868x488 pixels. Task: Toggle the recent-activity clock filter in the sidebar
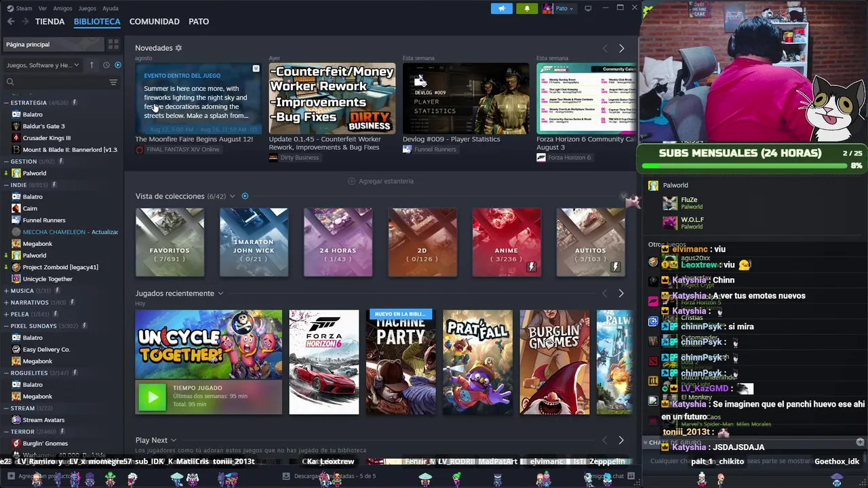click(x=106, y=65)
